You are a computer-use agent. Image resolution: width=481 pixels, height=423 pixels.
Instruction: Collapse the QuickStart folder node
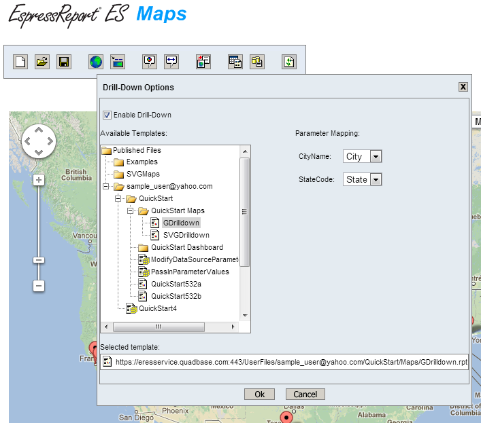(118, 199)
